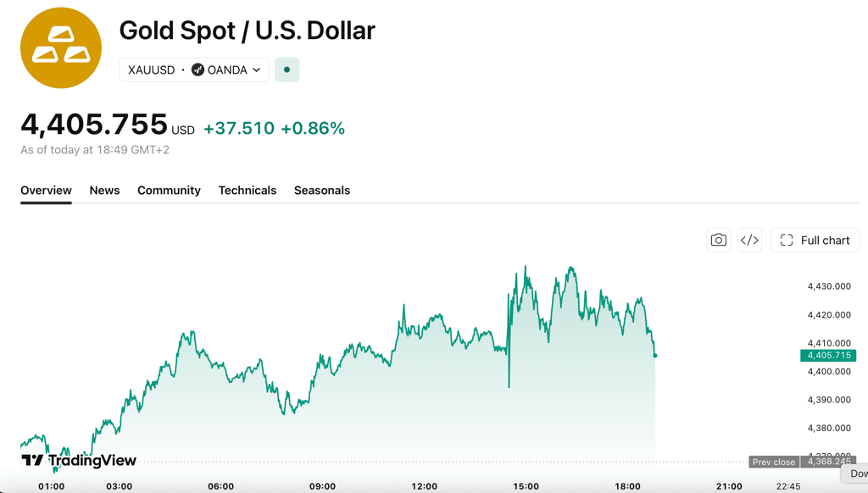
Task: Expand the XAUUSD OANDA symbol dropdown
Action: pos(194,69)
